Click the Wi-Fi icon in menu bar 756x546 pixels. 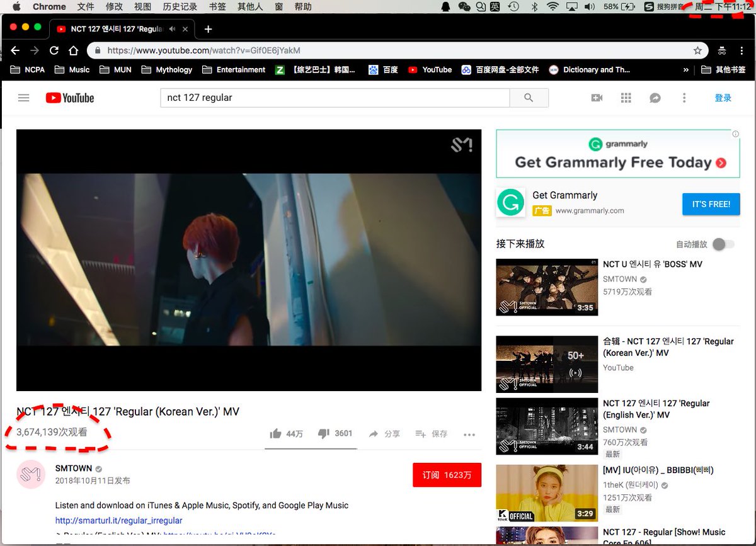[553, 7]
